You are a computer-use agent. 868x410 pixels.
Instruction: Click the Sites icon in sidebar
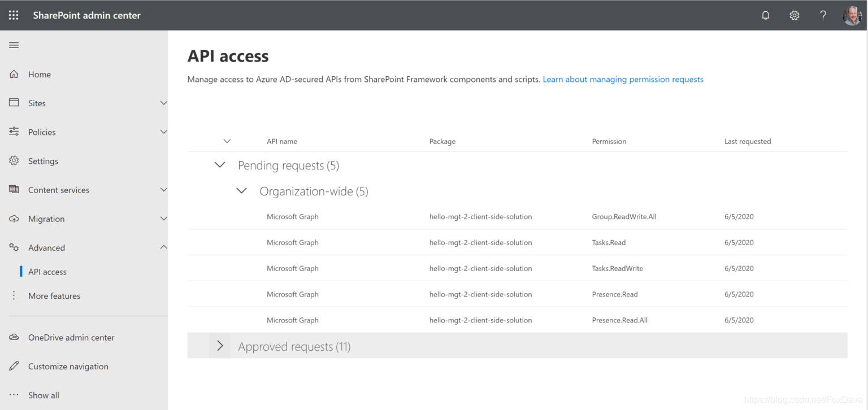point(14,103)
